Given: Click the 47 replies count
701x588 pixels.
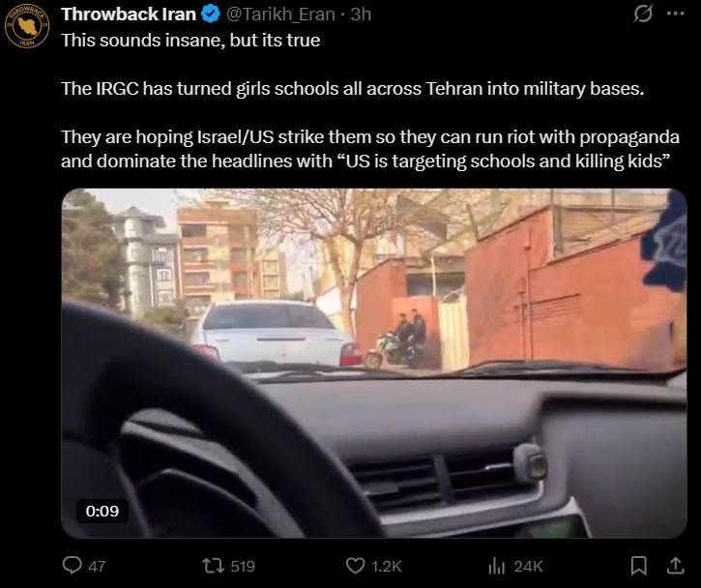Looking at the screenshot, I should 97,566.
